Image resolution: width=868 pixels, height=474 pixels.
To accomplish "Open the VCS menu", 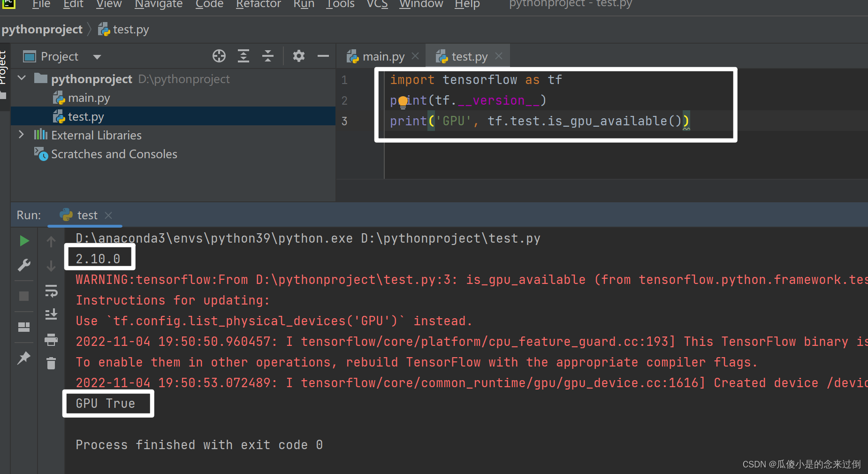I will coord(377,4).
